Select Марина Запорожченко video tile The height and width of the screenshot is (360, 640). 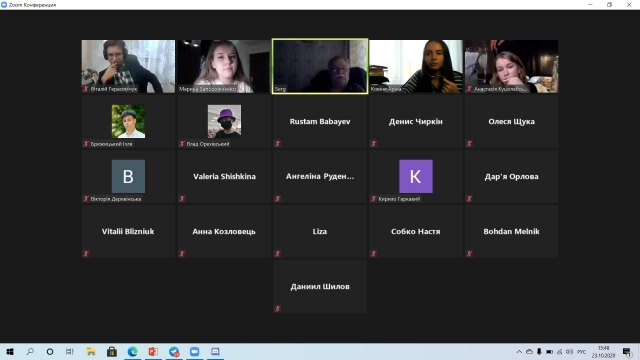click(x=224, y=66)
